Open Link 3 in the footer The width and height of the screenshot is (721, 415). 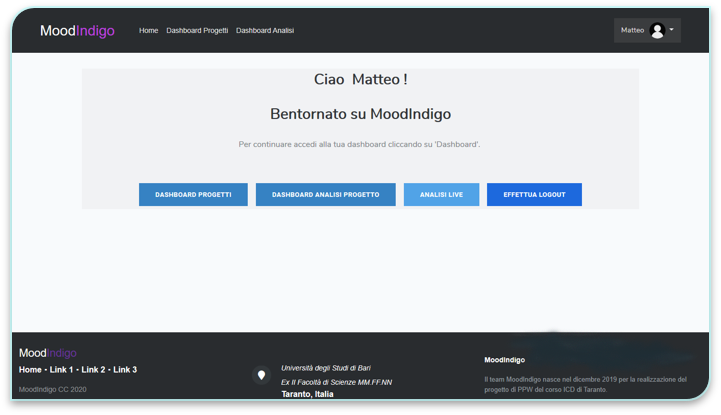(125, 370)
